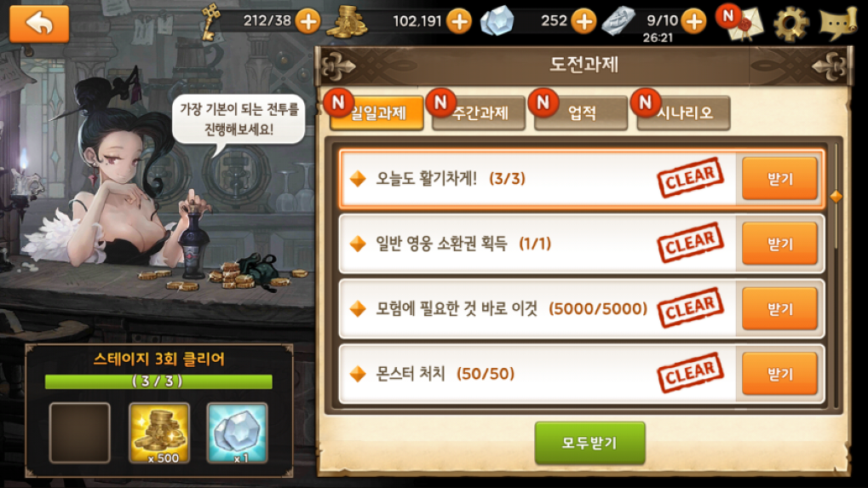Tap the orange back arrow button
The height and width of the screenshot is (488, 868).
pyautogui.click(x=39, y=24)
